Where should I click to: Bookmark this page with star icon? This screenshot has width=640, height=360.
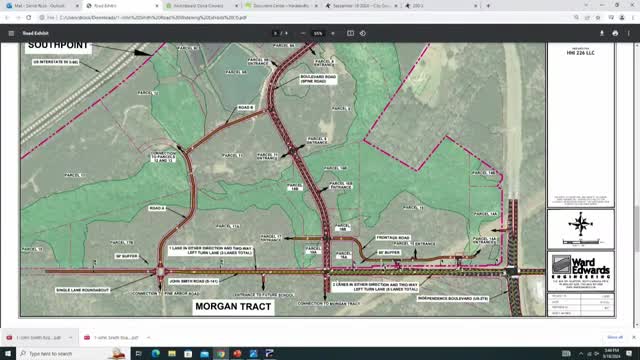tap(598, 18)
